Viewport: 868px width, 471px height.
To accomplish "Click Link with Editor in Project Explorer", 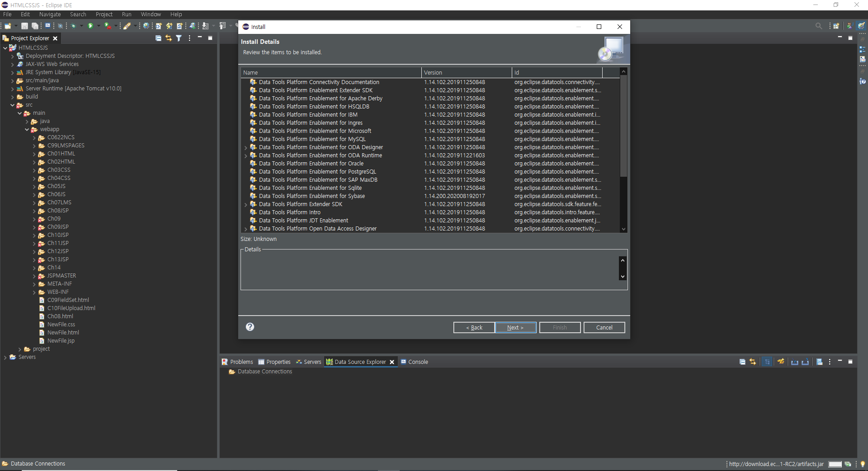I will [169, 38].
